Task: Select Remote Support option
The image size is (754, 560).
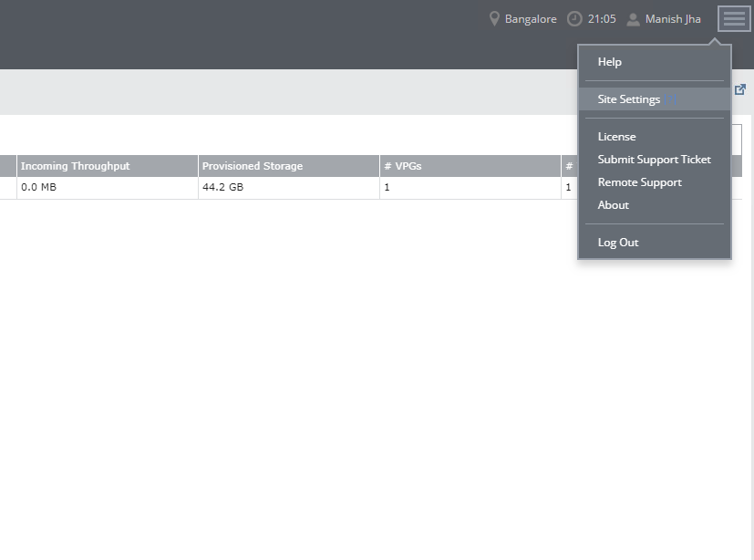Action: point(639,182)
